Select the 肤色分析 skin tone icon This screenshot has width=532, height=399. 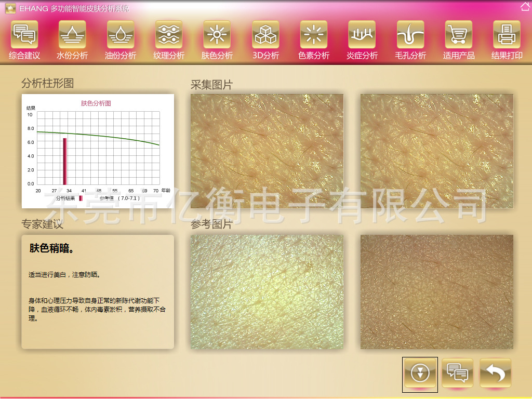[217, 35]
